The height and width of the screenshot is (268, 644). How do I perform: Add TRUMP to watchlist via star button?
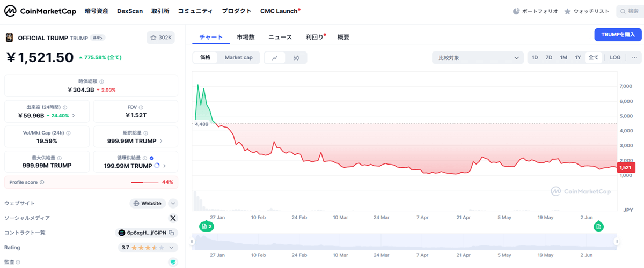pyautogui.click(x=160, y=38)
